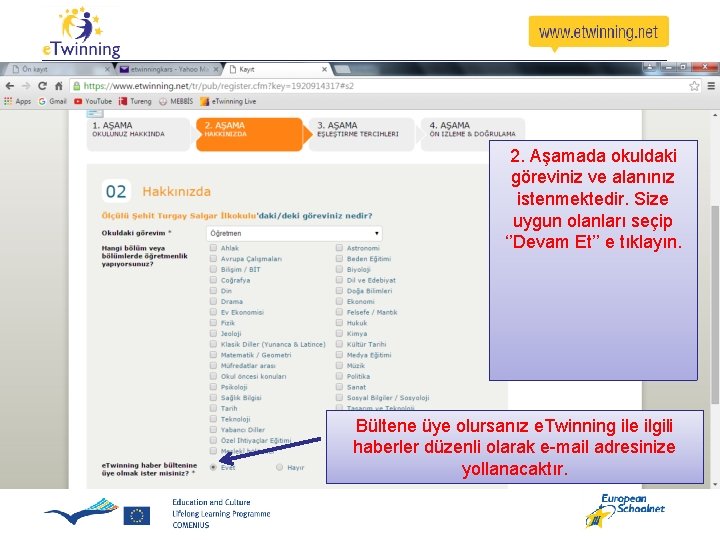
Task: Select the Kayıt browser tab
Action: (277, 69)
